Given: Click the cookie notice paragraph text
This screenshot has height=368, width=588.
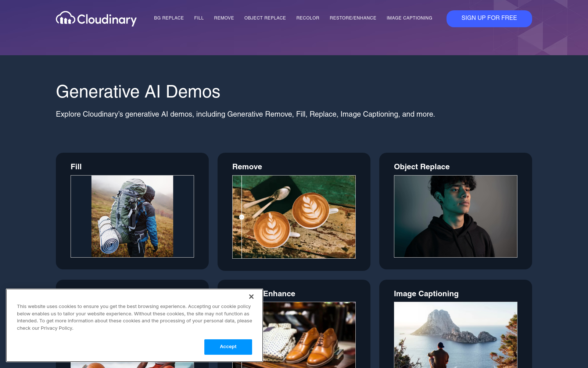Looking at the screenshot, I should click(x=135, y=317).
